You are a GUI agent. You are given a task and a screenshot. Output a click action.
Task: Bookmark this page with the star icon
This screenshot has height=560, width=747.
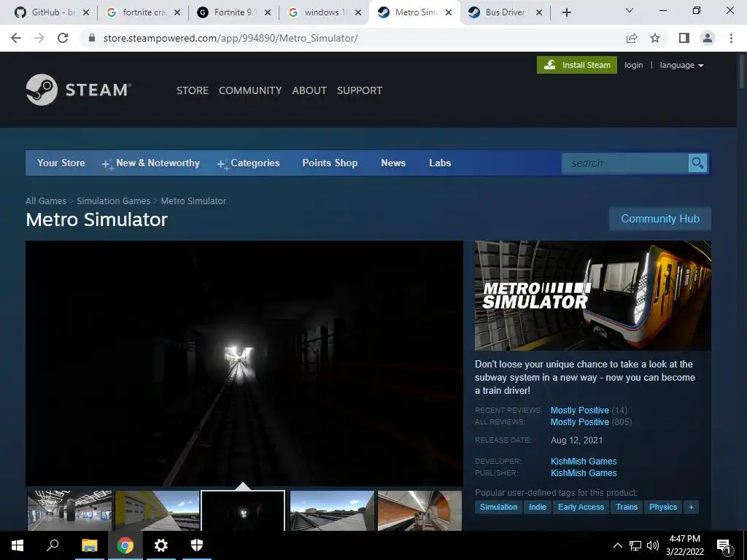(655, 38)
